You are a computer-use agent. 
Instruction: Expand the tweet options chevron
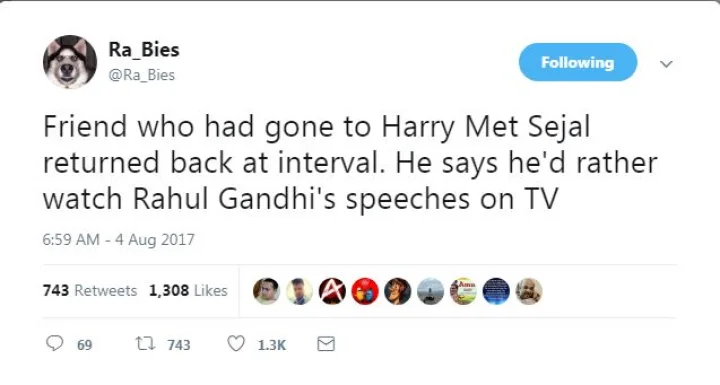[666, 64]
